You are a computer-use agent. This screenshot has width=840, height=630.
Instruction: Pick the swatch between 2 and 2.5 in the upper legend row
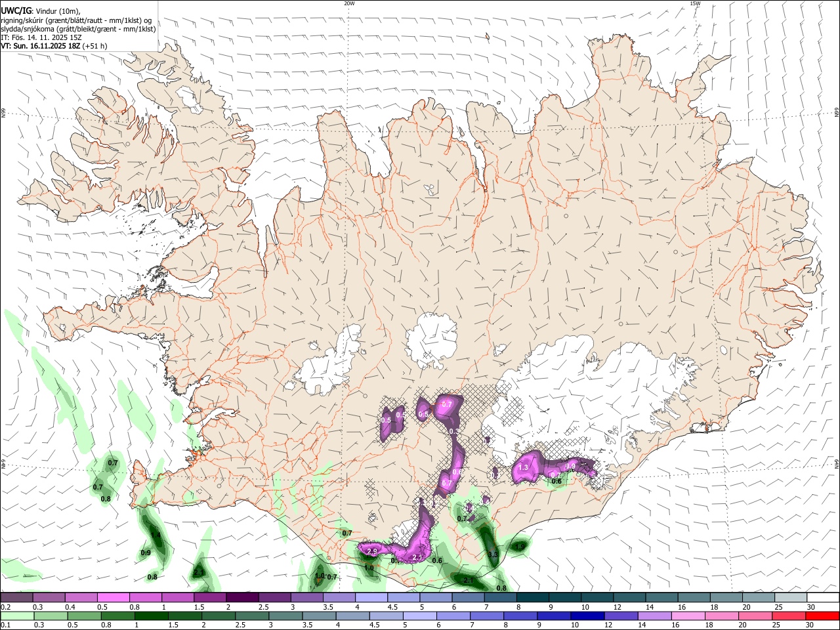click(242, 598)
